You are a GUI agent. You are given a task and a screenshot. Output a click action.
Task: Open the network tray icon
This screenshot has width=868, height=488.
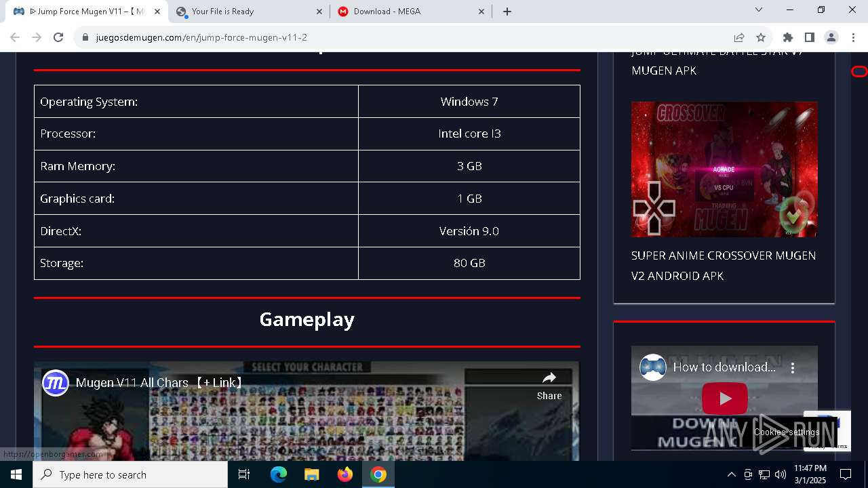pos(764,474)
